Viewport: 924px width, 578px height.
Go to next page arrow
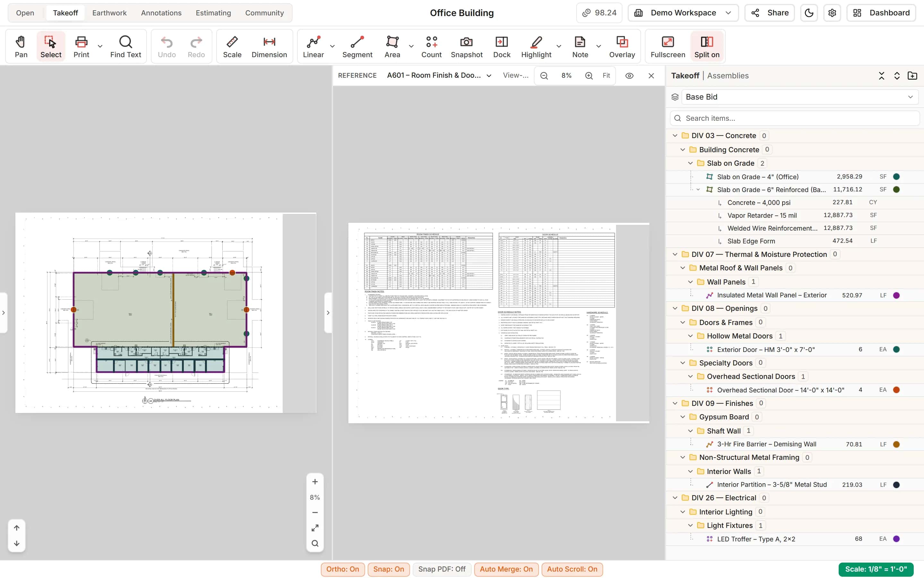pyautogui.click(x=17, y=543)
